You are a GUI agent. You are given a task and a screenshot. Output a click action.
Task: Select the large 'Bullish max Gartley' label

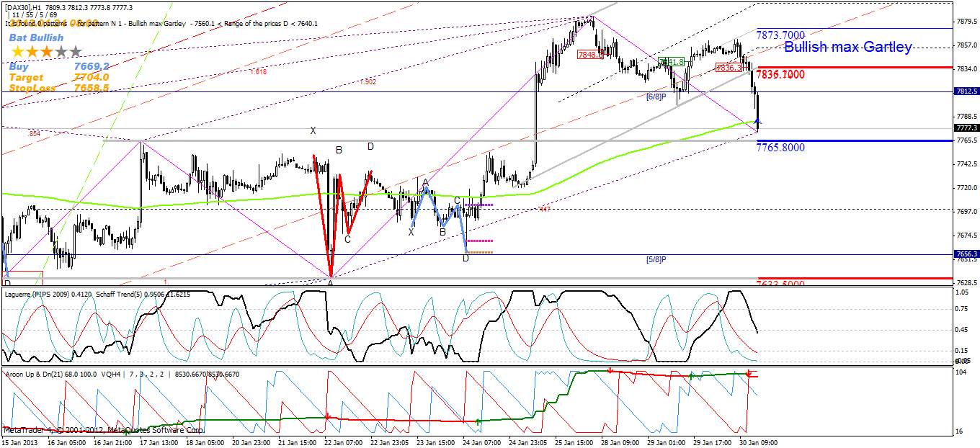click(847, 48)
